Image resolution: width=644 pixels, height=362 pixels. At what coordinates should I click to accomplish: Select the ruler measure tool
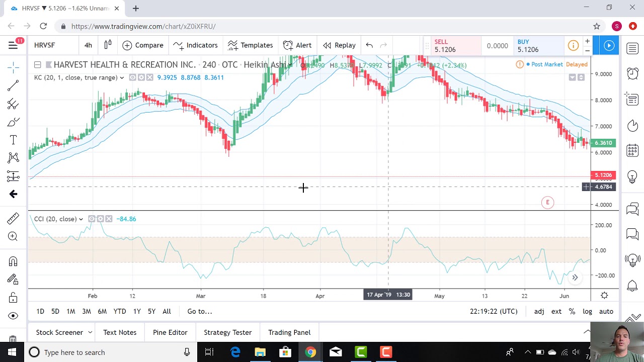13,218
